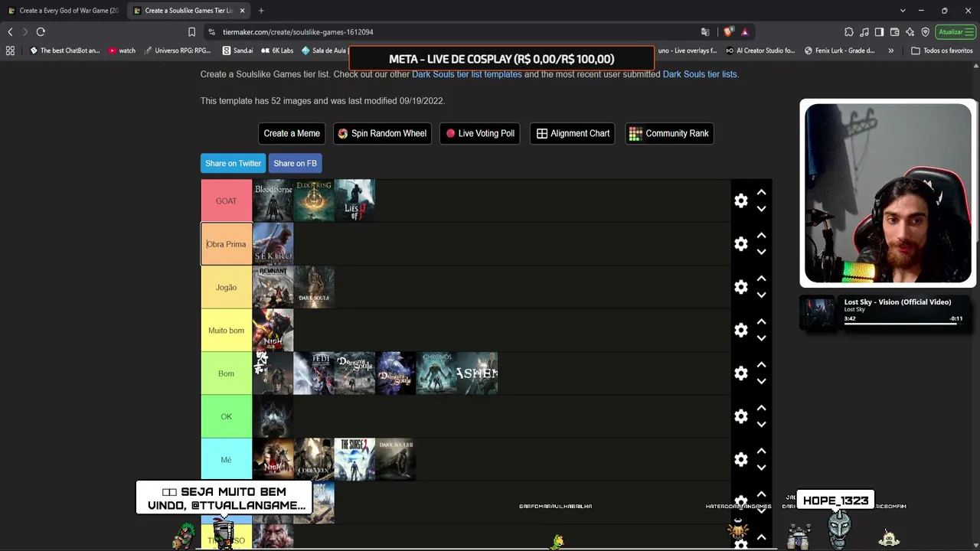Image resolution: width=980 pixels, height=551 pixels.
Task: Open settings gear for the Jogão tier
Action: [740, 287]
